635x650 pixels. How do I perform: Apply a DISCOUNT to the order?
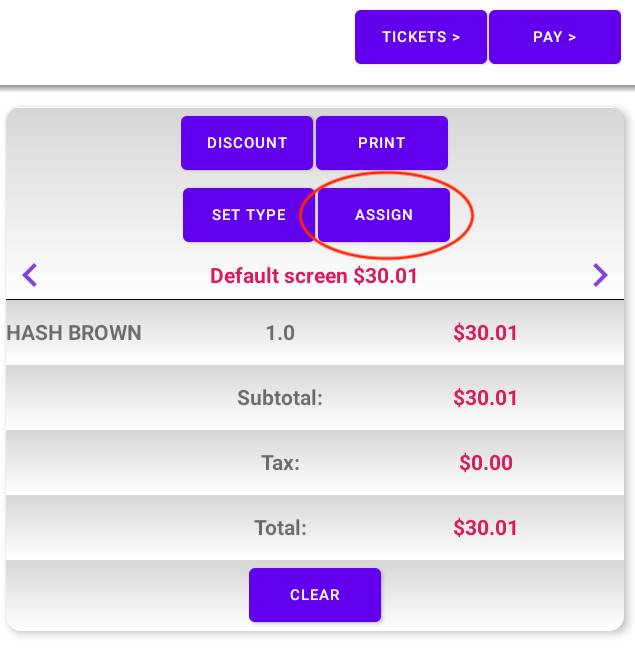[x=247, y=143]
